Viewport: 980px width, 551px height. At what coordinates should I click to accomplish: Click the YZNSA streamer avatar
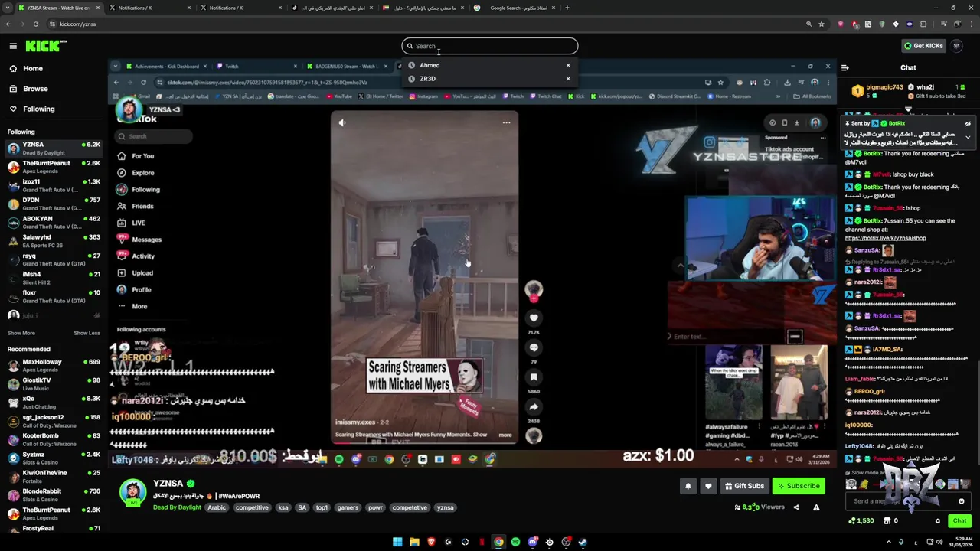(132, 492)
